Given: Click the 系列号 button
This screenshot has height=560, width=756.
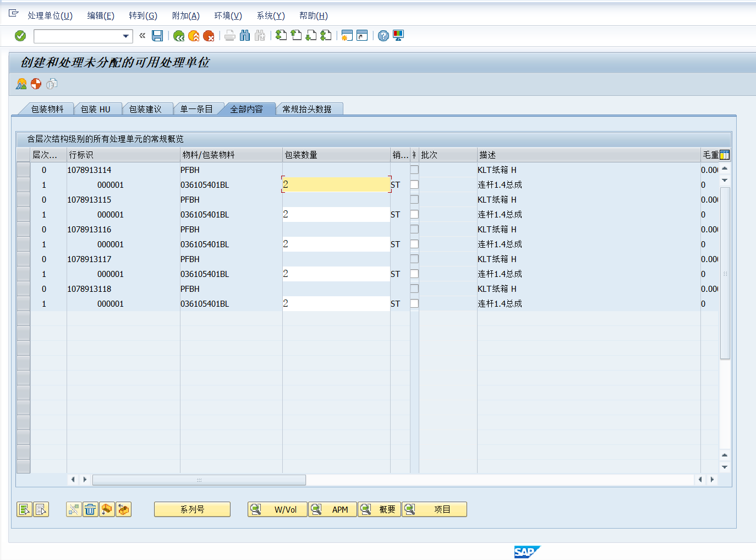Looking at the screenshot, I should tap(192, 509).
